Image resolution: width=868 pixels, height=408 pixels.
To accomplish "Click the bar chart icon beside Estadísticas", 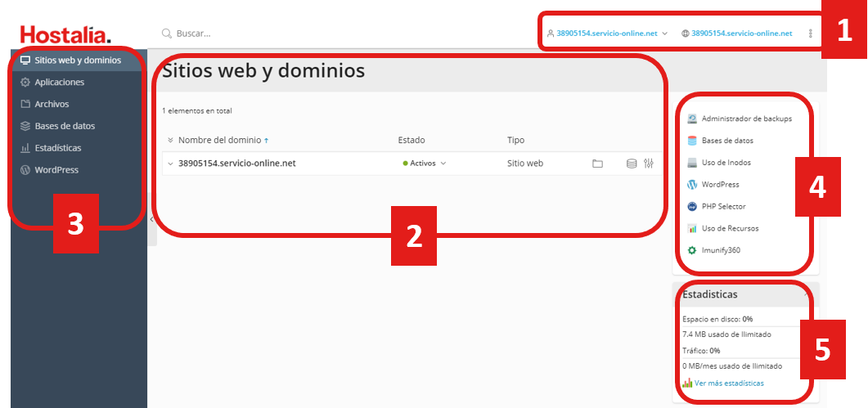I will pos(25,148).
